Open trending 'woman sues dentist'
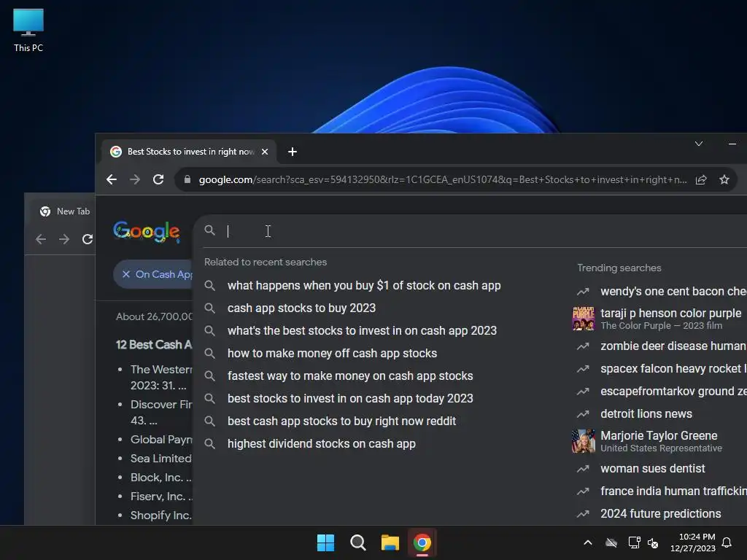747x560 pixels. (653, 469)
